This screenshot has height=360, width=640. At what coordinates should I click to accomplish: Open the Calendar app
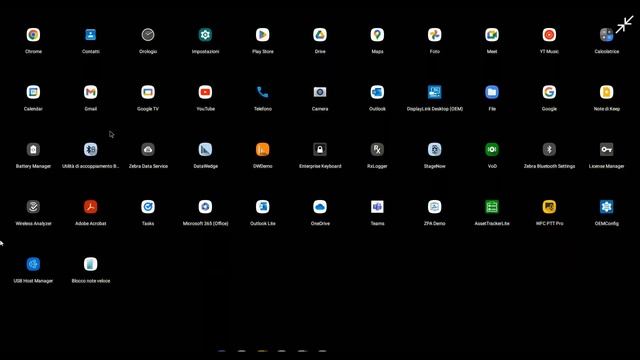pyautogui.click(x=33, y=92)
